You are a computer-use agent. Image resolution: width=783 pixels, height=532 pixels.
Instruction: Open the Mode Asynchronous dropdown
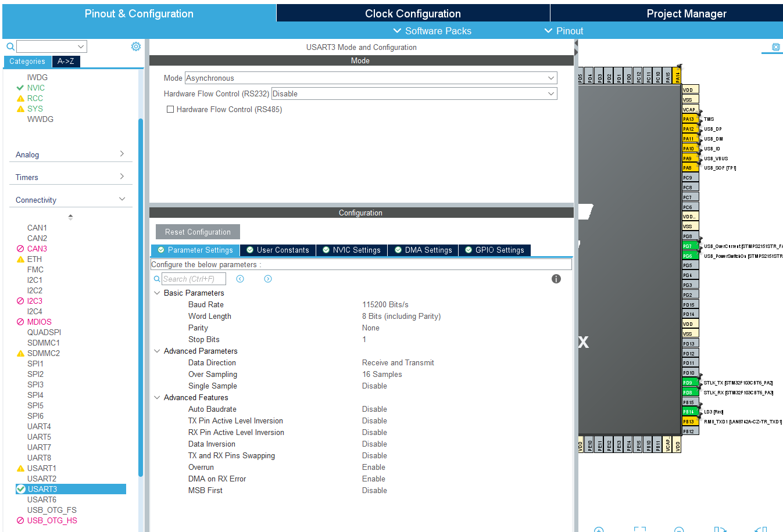[371, 78]
